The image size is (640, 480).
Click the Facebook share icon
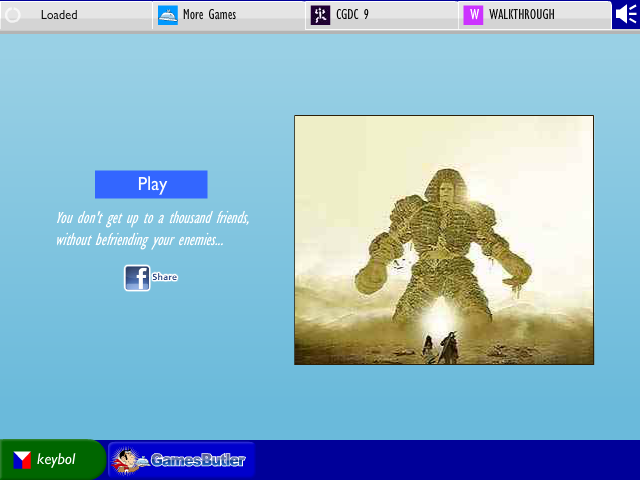pyautogui.click(x=137, y=278)
